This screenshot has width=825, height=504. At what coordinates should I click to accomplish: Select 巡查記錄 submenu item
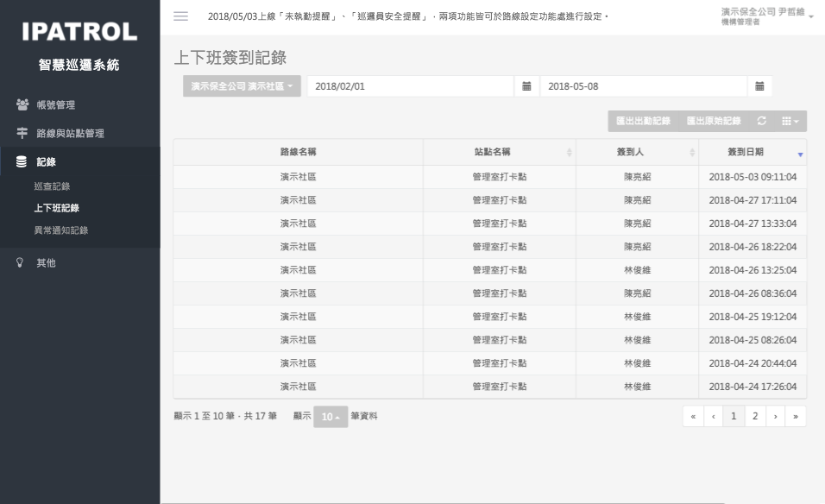(x=52, y=186)
